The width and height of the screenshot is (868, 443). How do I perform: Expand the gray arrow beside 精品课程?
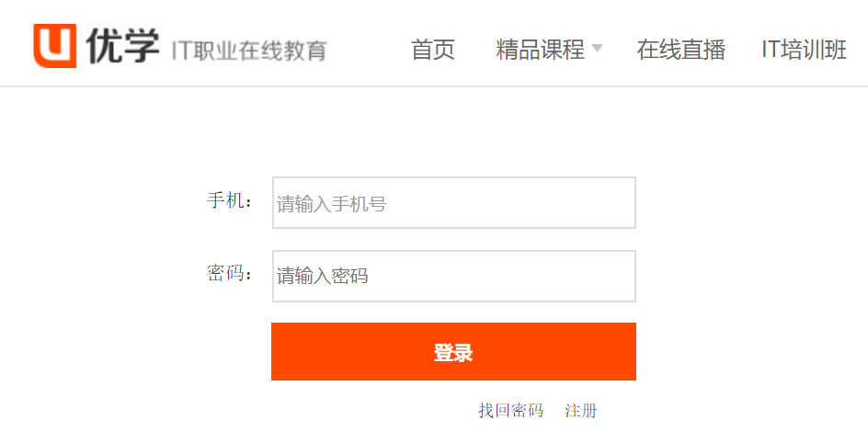tap(597, 48)
